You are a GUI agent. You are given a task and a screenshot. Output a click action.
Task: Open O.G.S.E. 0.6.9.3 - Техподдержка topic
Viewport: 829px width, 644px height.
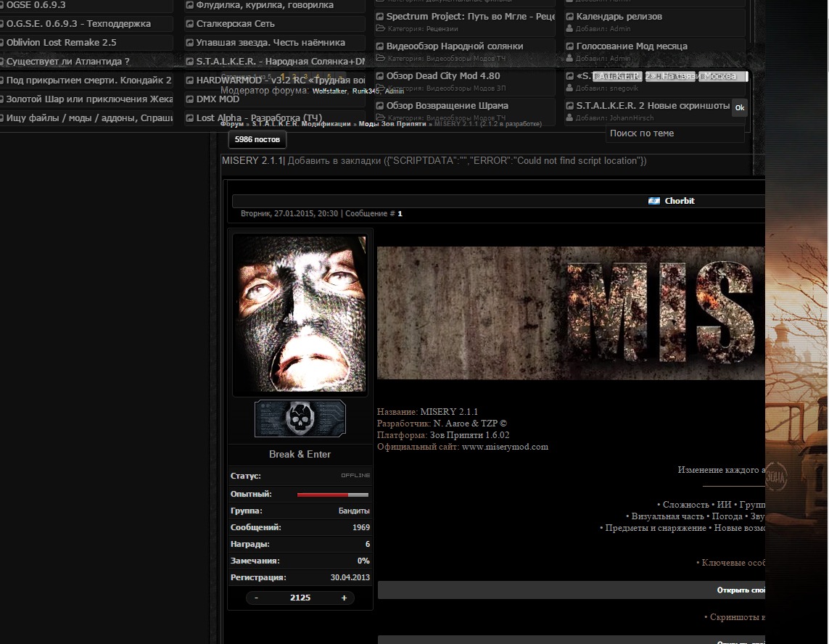pyautogui.click(x=78, y=24)
